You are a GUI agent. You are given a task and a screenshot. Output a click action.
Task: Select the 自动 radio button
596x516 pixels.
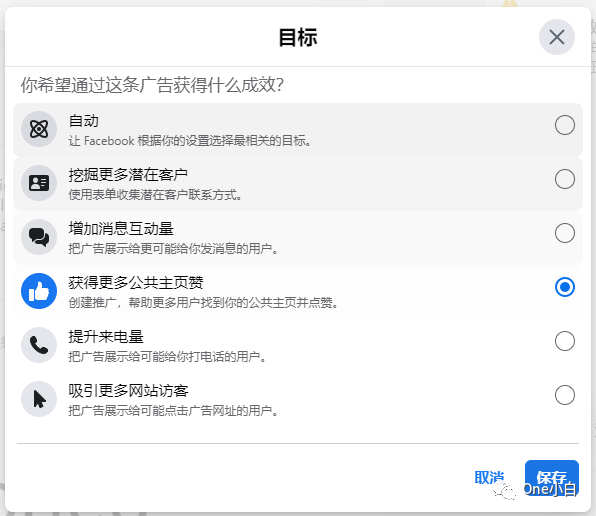tap(564, 125)
